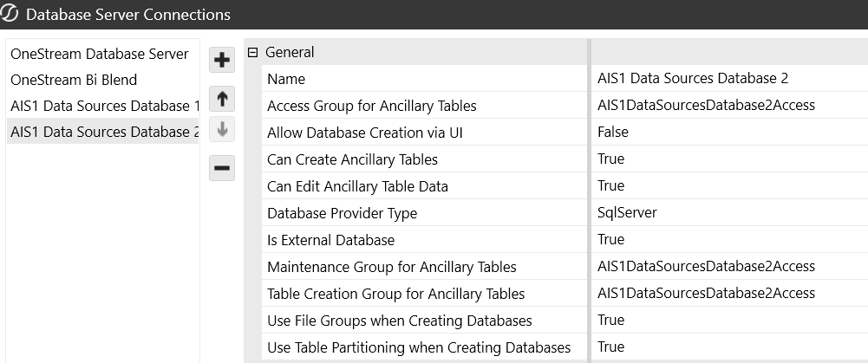
Task: Choose AIS1 Data Sources Database 1
Action: [x=103, y=106]
